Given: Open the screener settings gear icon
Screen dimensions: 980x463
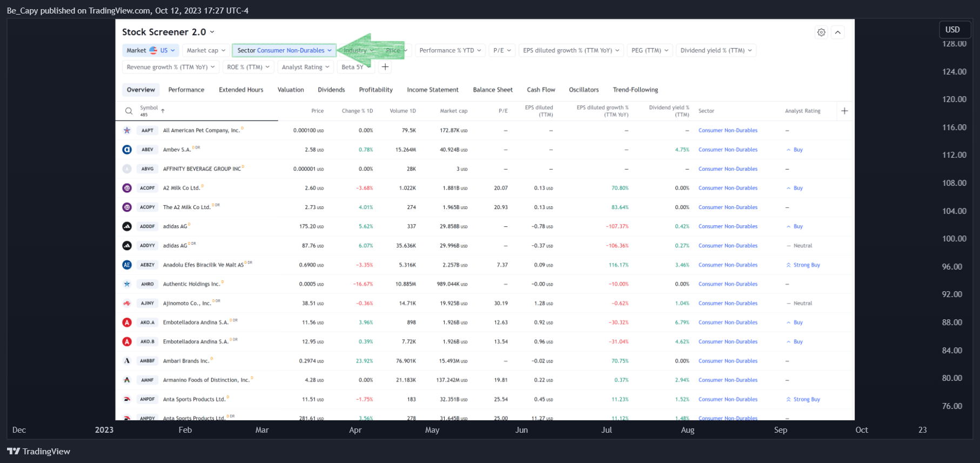Looking at the screenshot, I should [821, 32].
